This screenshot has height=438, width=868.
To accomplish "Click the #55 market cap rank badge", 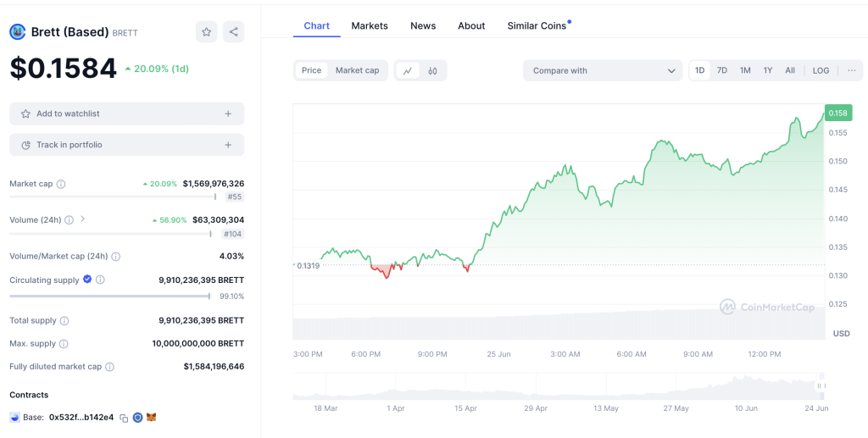I will coord(236,197).
